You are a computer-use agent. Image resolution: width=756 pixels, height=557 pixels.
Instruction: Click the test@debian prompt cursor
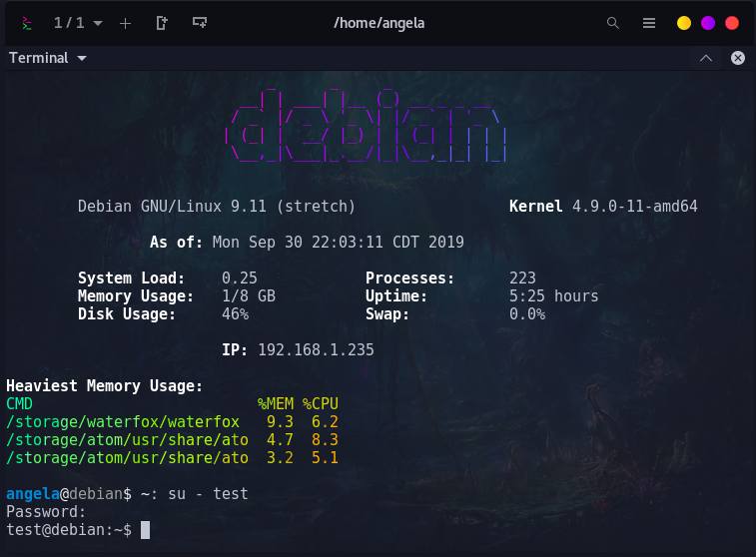[145, 530]
